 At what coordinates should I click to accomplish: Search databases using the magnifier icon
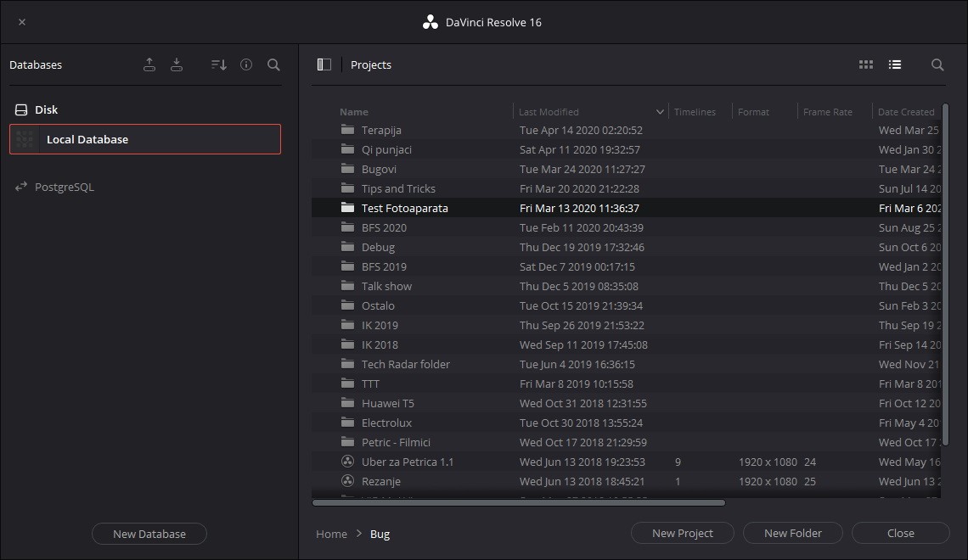click(x=273, y=64)
